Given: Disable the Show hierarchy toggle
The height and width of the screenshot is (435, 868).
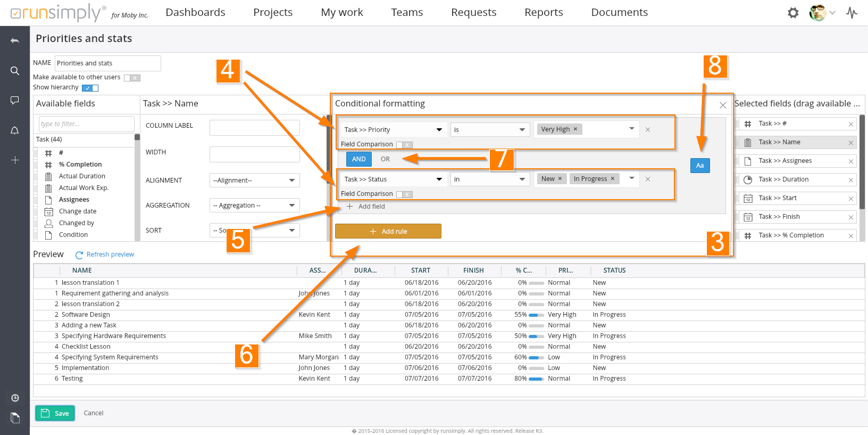Looking at the screenshot, I should click(90, 88).
